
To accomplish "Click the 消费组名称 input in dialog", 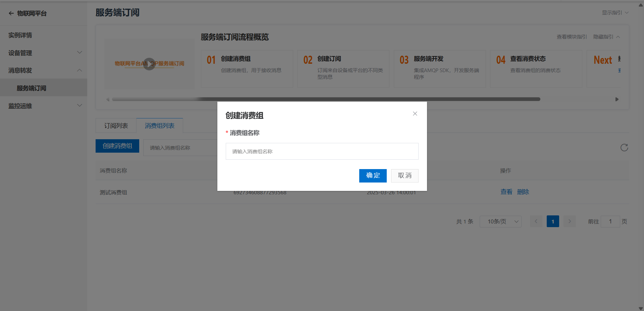I will [x=322, y=151].
